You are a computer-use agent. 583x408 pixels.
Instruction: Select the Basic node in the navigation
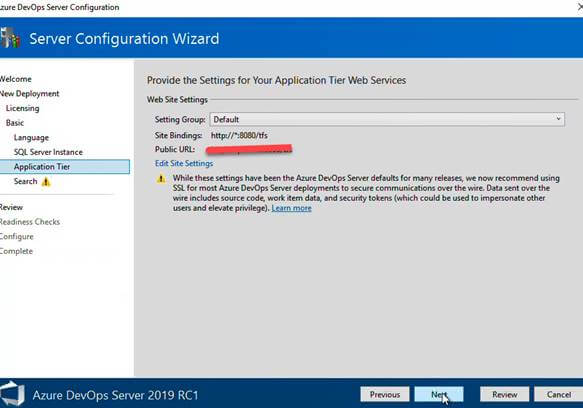pos(15,123)
